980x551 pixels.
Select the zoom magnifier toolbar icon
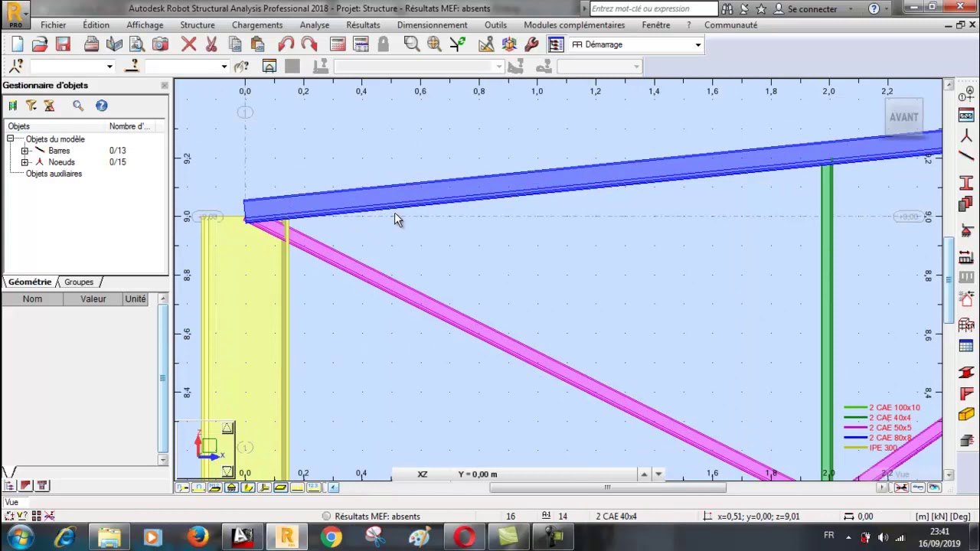coord(411,44)
